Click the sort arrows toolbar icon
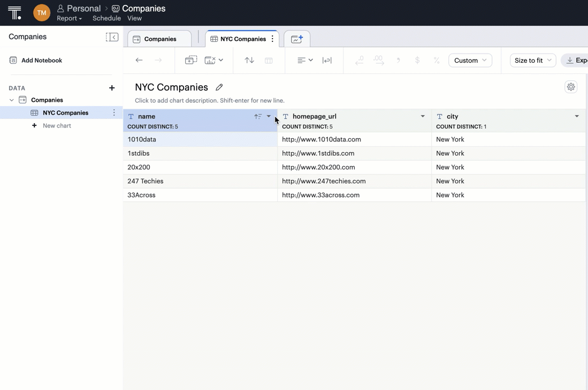588x390 pixels. 249,61
